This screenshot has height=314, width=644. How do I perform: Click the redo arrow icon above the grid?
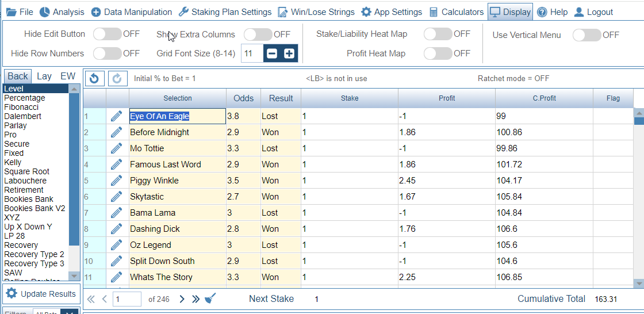pyautogui.click(x=116, y=78)
